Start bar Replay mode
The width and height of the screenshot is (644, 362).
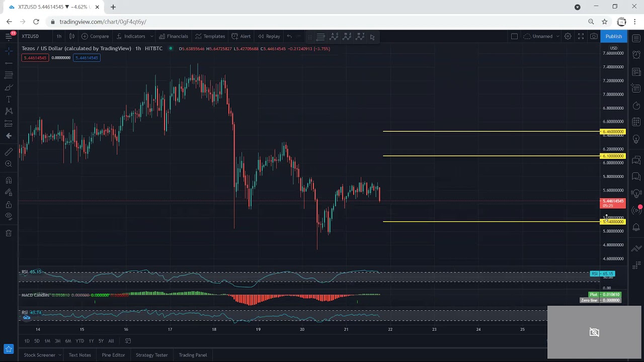pos(269,36)
